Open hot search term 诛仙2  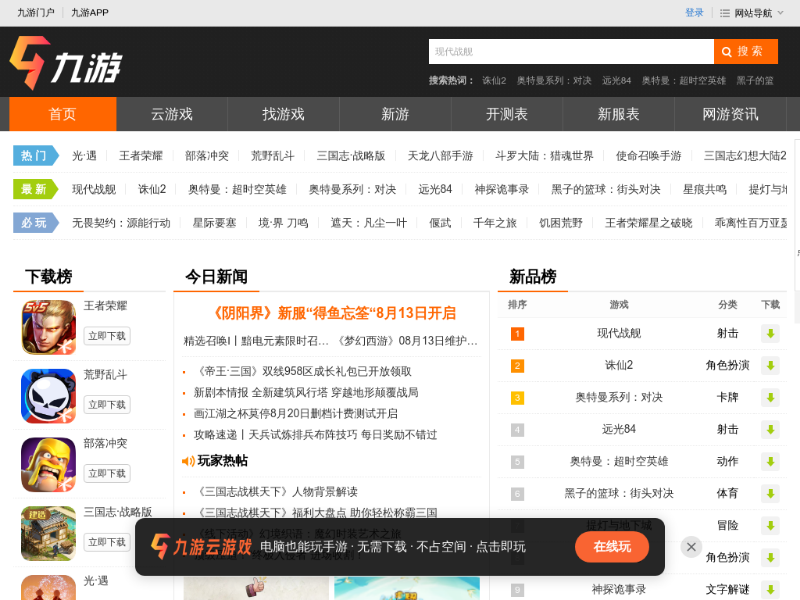(494, 81)
